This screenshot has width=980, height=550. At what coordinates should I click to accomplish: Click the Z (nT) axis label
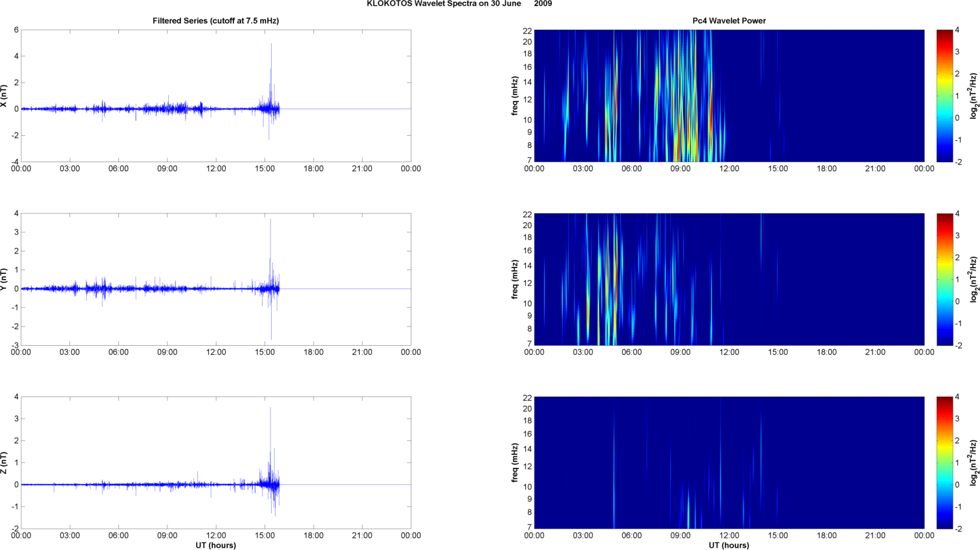coord(4,463)
